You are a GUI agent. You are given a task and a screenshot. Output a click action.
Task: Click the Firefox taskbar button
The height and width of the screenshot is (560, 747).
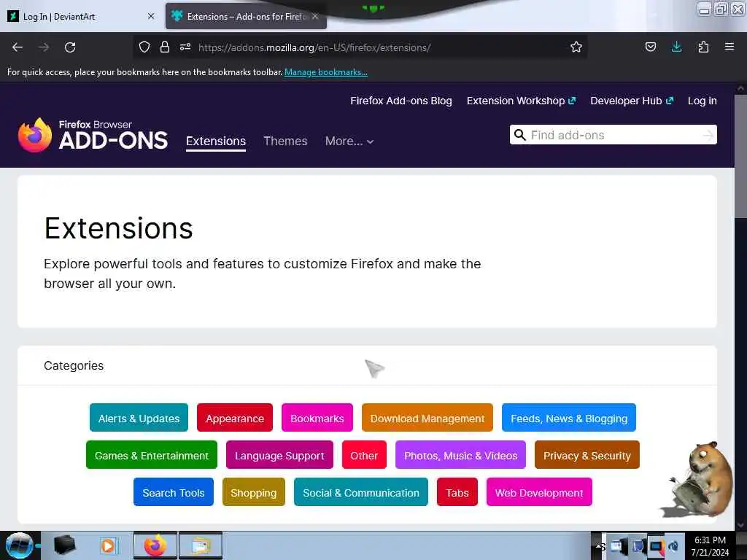click(155, 545)
